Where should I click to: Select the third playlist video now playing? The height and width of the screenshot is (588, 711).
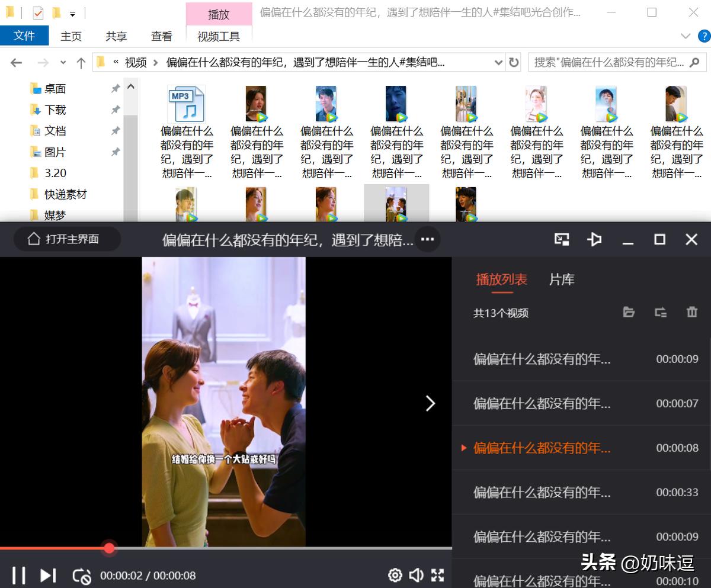(543, 448)
